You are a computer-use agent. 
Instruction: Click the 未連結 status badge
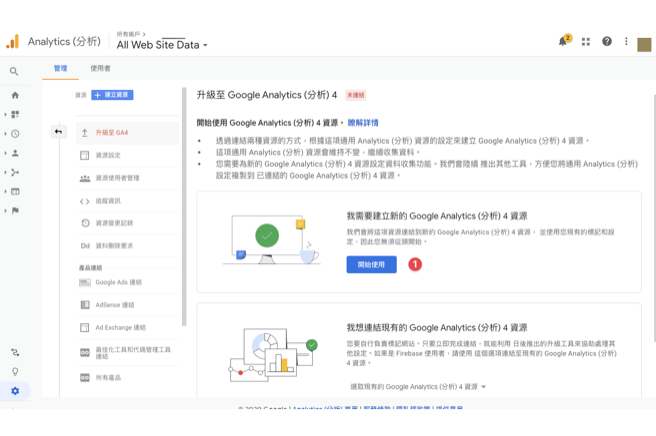[356, 95]
